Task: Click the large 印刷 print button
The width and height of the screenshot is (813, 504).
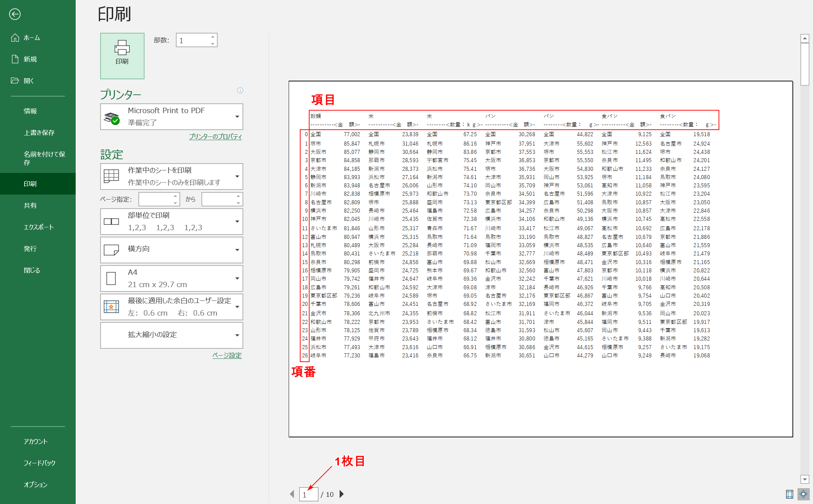Action: (x=122, y=56)
